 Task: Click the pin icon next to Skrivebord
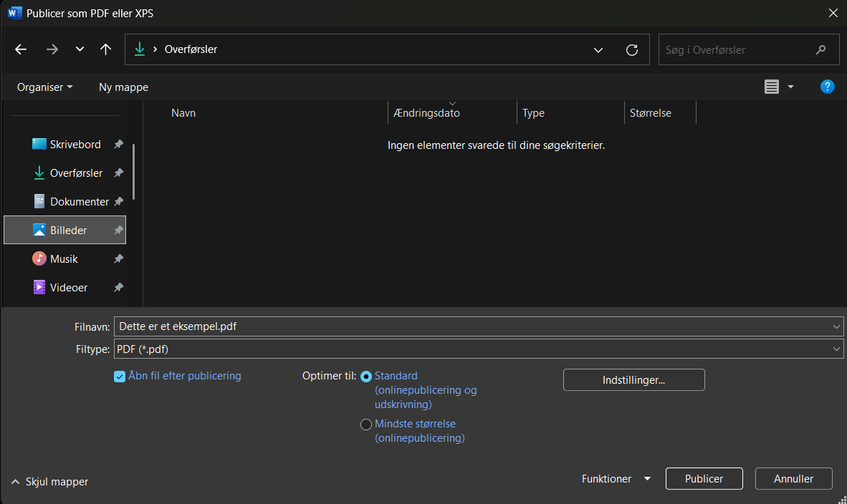(x=118, y=144)
